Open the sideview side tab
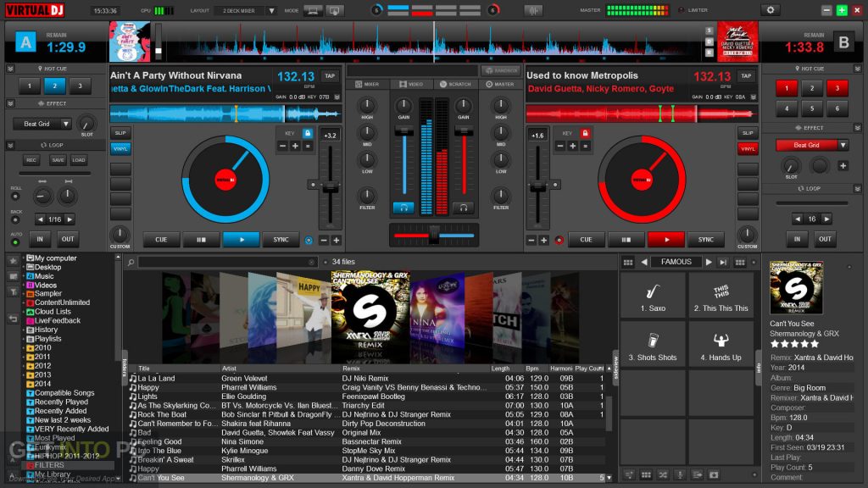The height and width of the screenshot is (488, 868). [x=615, y=368]
